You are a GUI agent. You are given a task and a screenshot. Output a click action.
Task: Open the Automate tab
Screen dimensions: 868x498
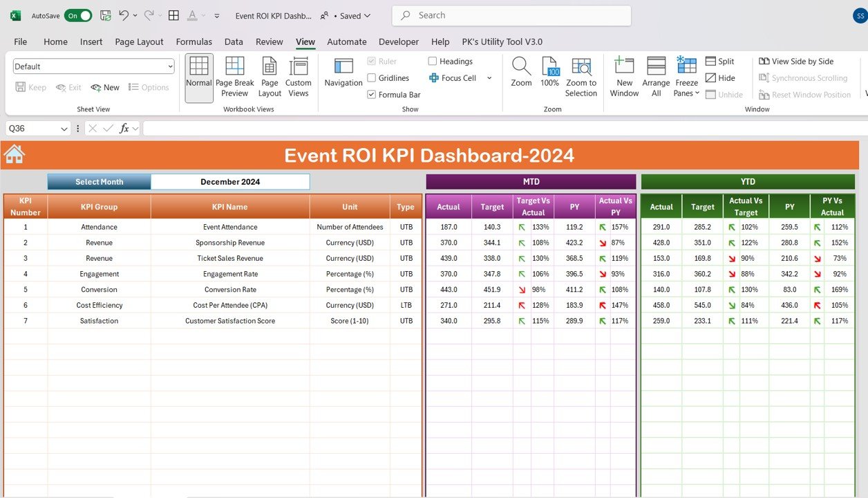[x=347, y=41]
